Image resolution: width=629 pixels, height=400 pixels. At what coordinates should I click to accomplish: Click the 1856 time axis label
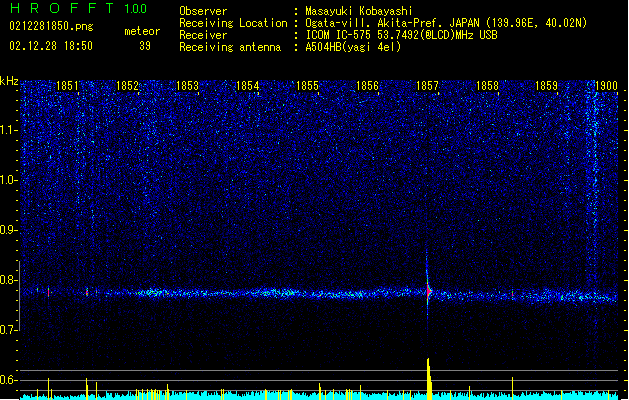[x=367, y=85]
